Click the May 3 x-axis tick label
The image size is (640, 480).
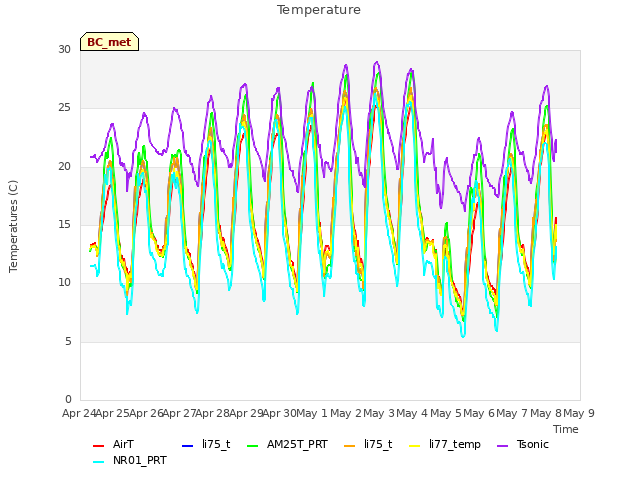[x=379, y=413]
